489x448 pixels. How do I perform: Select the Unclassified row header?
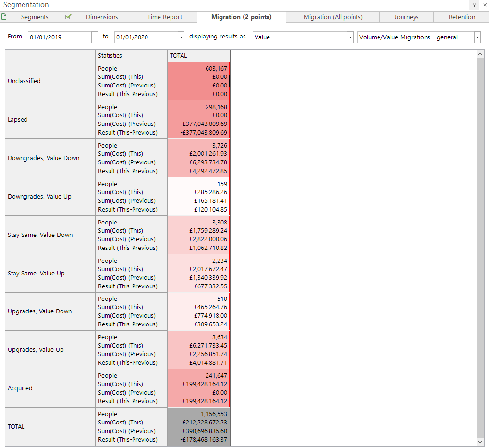coord(50,81)
